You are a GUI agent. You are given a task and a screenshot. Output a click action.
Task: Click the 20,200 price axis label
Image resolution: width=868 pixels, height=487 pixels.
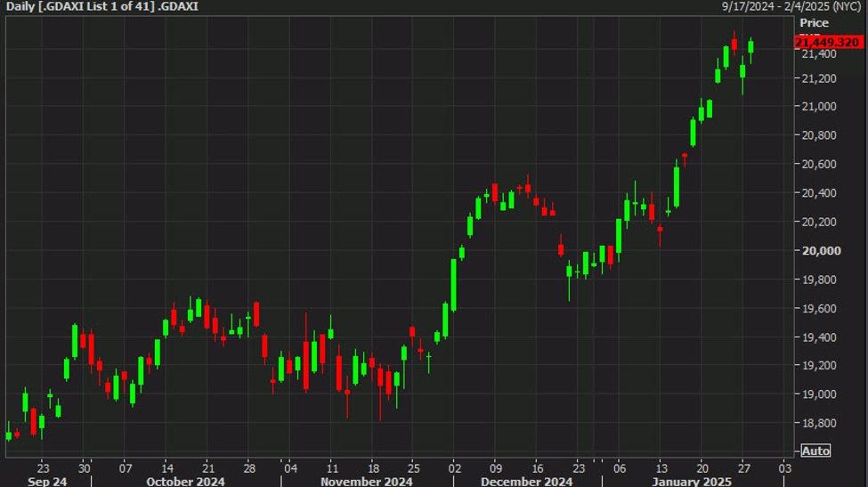click(819, 222)
